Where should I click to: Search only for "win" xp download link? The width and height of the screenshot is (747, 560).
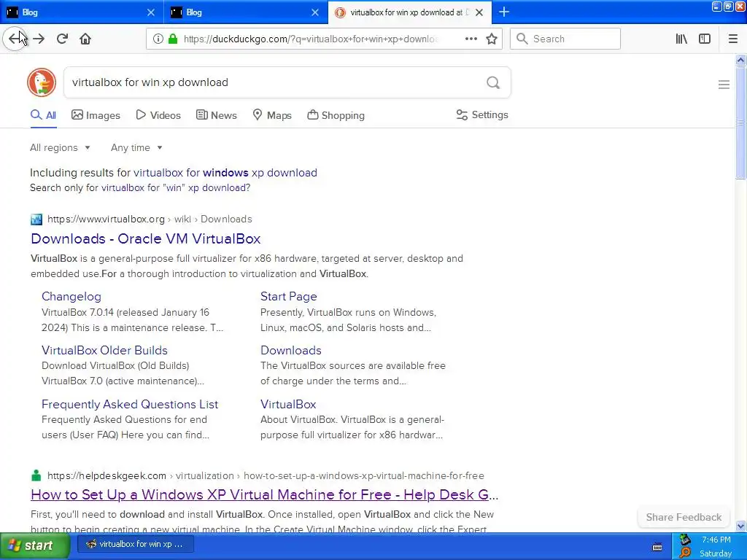pyautogui.click(x=176, y=187)
